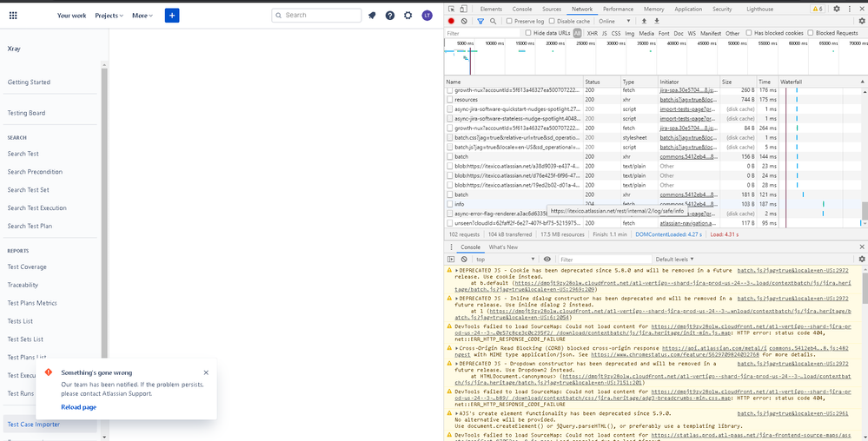Switch to the Lighthouse tab
Viewport: 868px width, 441px height.
pyautogui.click(x=759, y=9)
